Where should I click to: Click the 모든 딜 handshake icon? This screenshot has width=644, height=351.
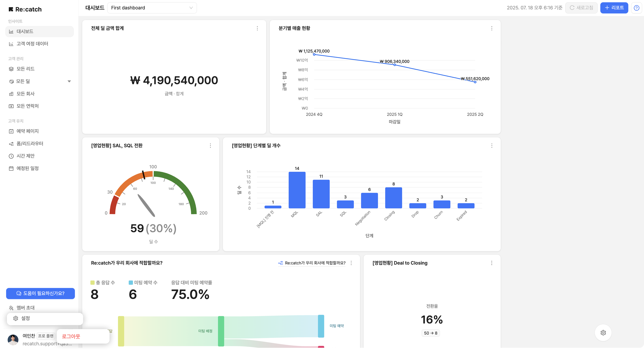(x=11, y=81)
